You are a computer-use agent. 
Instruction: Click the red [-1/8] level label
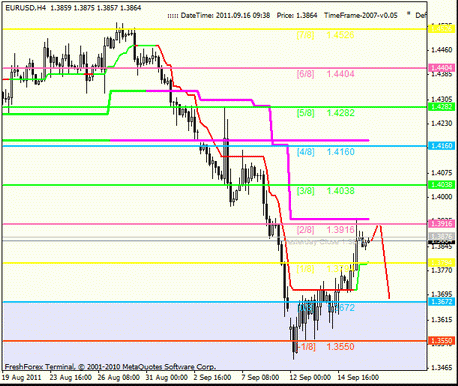pyautogui.click(x=305, y=347)
